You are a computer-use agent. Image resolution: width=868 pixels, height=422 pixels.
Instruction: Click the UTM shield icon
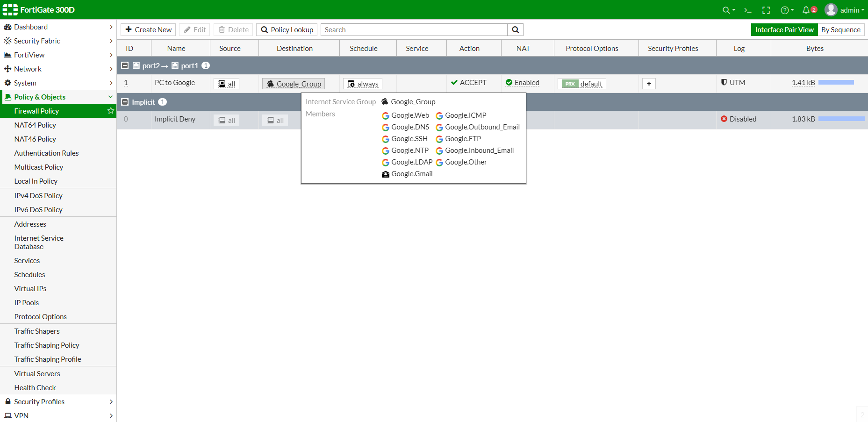tap(724, 82)
